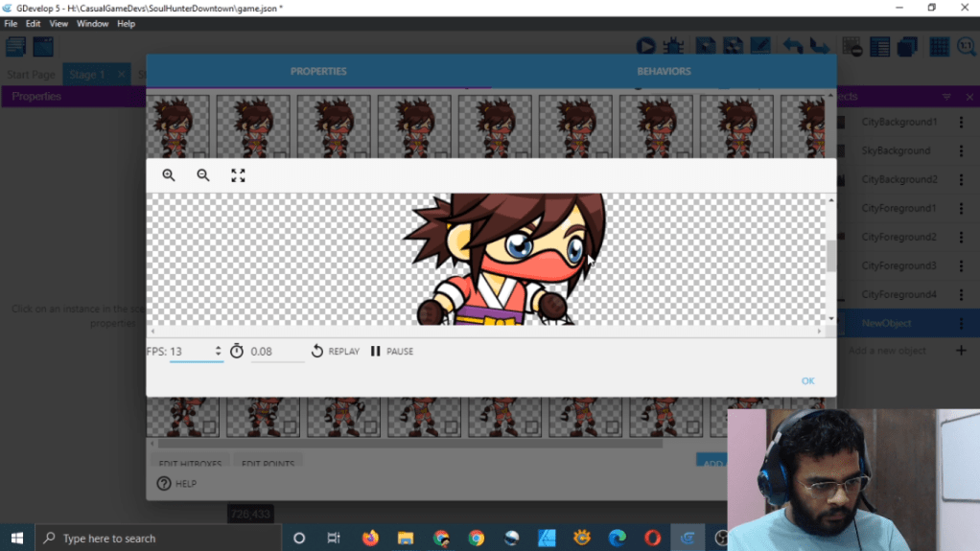The width and height of the screenshot is (980, 551).
Task: Open three-dot menu for NewObject
Action: pos(961,323)
